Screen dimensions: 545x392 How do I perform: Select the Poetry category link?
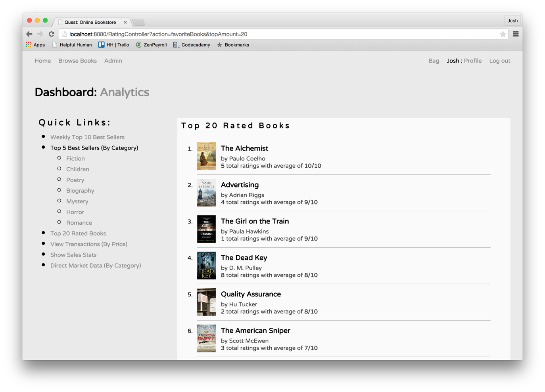click(75, 180)
